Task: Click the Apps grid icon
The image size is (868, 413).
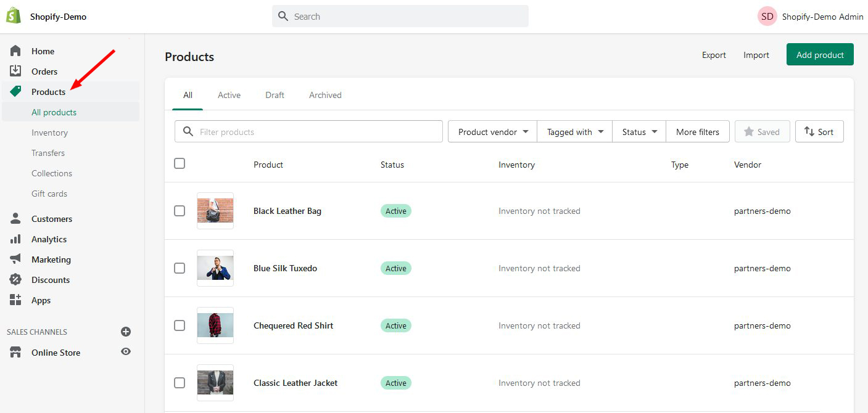Action: (x=15, y=300)
